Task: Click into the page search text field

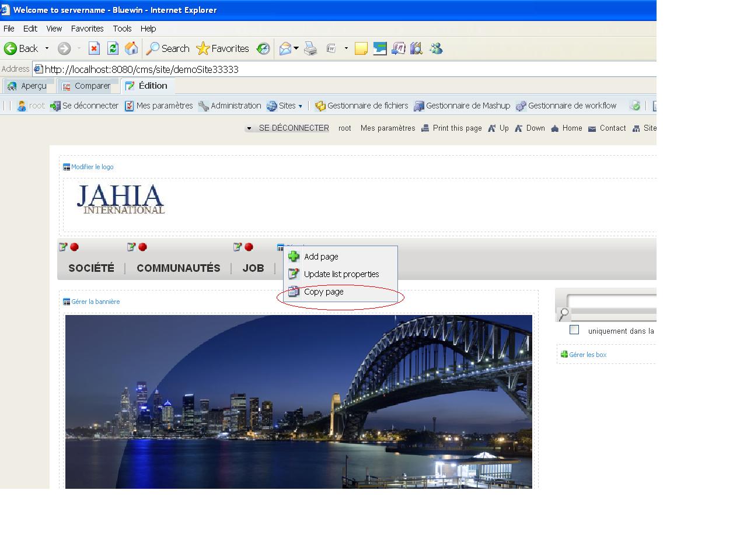Action: [x=612, y=302]
